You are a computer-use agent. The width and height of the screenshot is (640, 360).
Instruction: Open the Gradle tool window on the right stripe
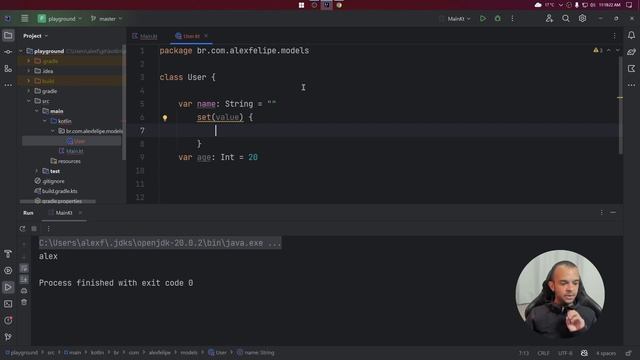pos(631,52)
